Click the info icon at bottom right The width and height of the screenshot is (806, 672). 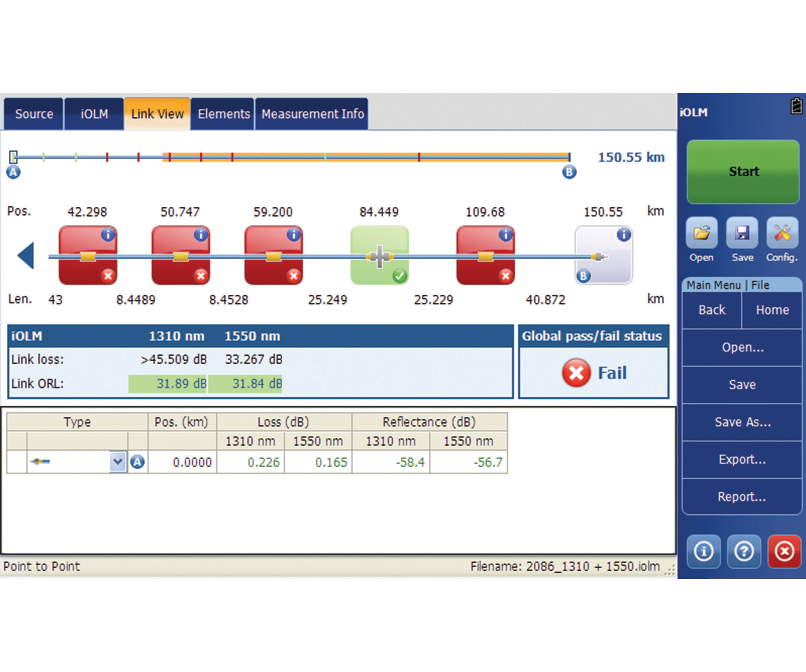(x=704, y=551)
